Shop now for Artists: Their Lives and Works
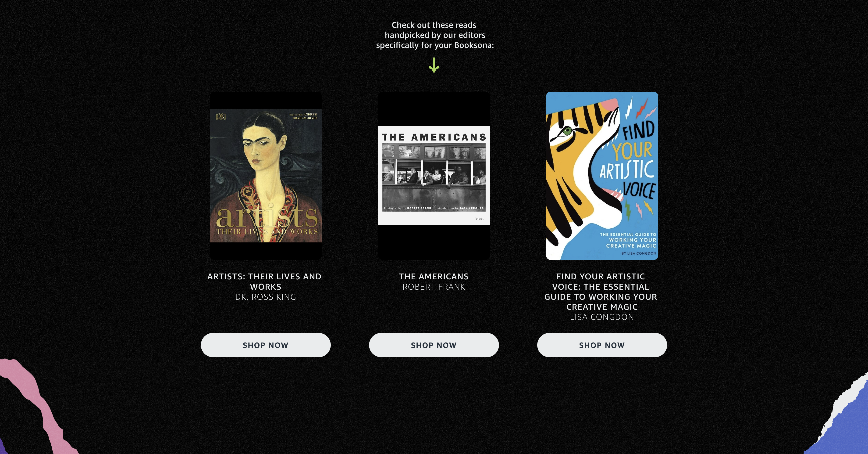Viewport: 868px width, 454px height. tap(266, 345)
